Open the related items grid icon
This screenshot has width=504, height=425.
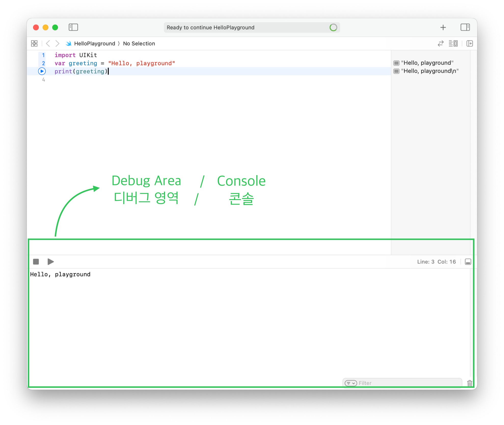point(34,44)
